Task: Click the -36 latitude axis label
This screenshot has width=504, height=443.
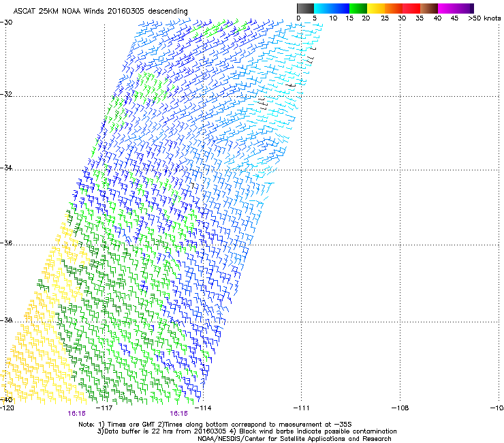Action: tap(6, 243)
